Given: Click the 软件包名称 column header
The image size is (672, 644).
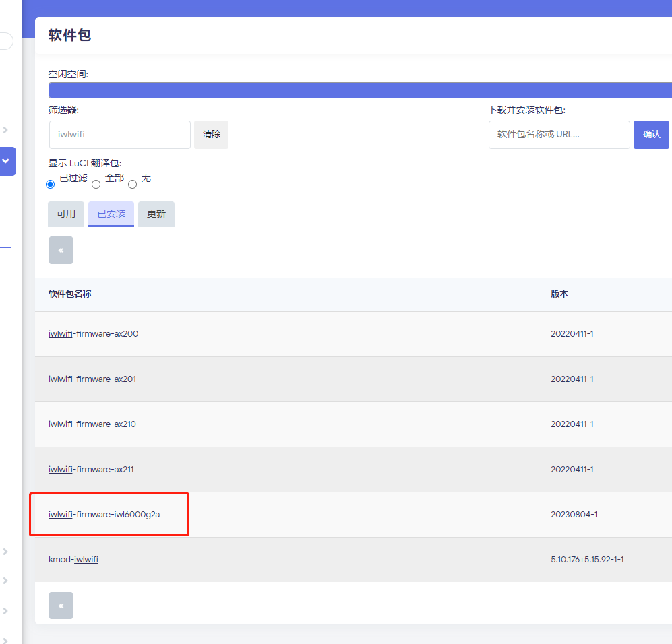Looking at the screenshot, I should click(x=70, y=294).
